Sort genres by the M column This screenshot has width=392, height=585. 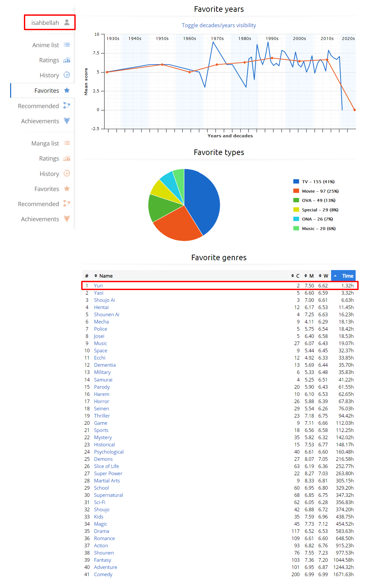(309, 276)
